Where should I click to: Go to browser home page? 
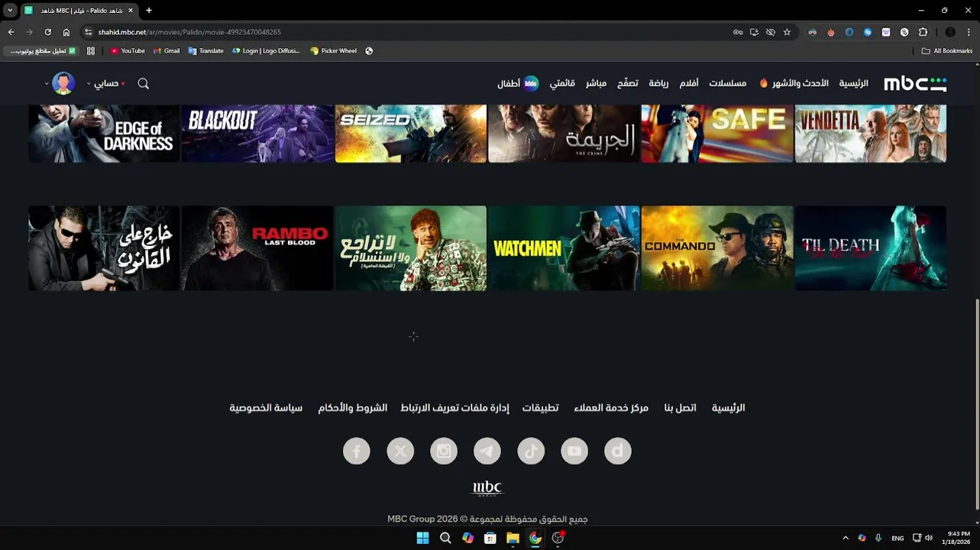pos(66,32)
